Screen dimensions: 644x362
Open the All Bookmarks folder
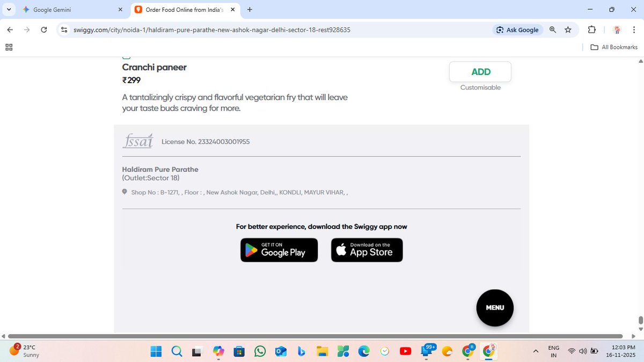coord(614,47)
